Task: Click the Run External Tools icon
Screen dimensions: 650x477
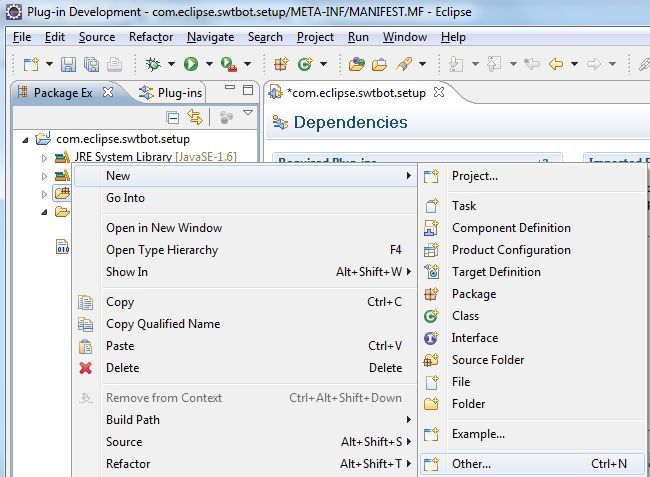Action: pyautogui.click(x=229, y=64)
